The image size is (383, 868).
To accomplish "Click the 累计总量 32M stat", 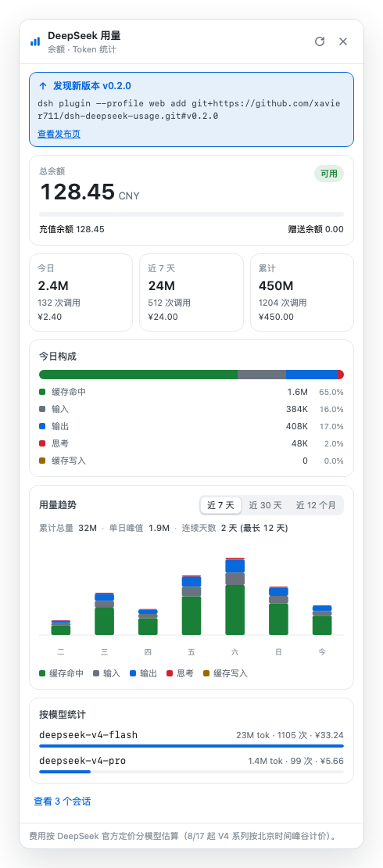I will click(x=68, y=528).
